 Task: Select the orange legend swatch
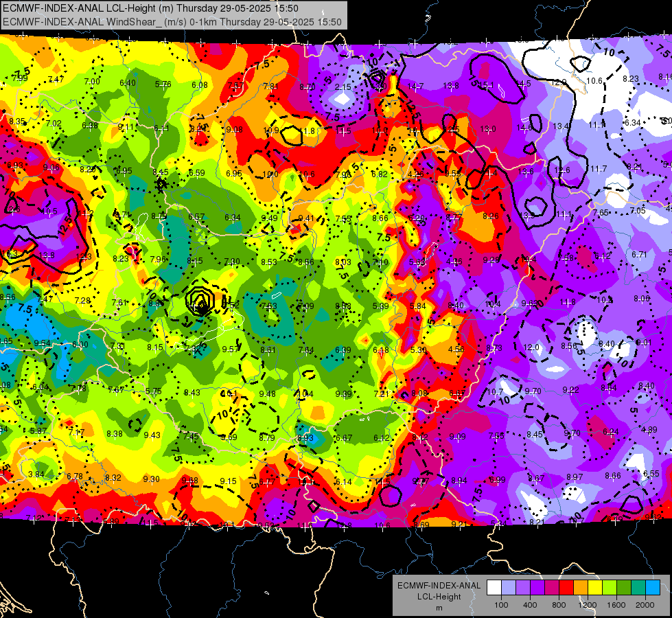pos(581,588)
